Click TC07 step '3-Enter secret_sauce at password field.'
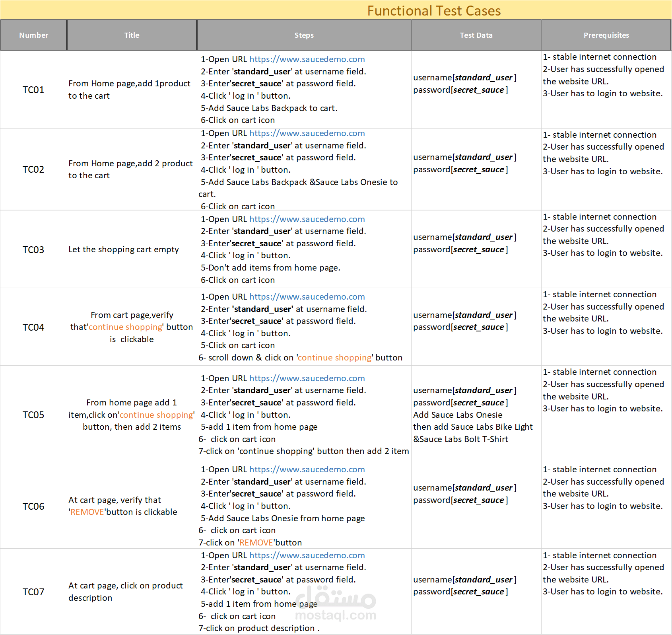672x635 pixels. coord(278,580)
